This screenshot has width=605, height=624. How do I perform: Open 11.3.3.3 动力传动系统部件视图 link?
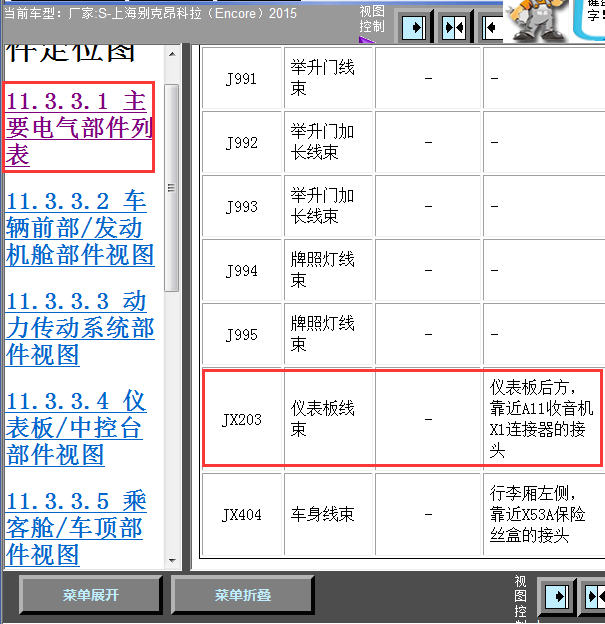coord(80,328)
